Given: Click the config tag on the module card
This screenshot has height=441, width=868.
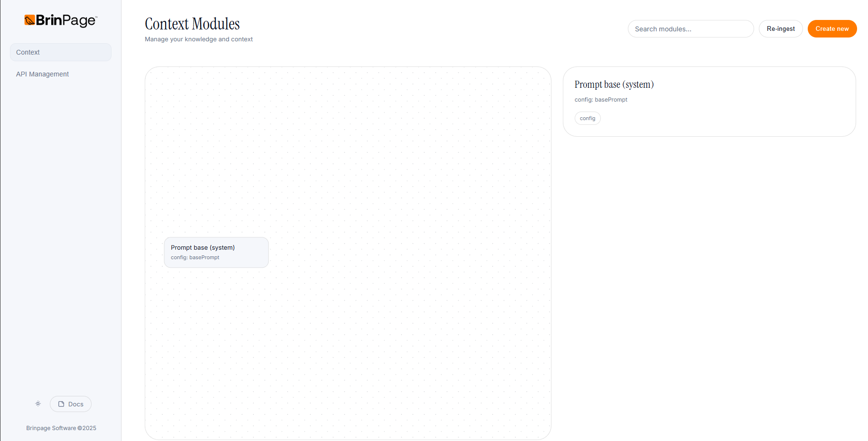Looking at the screenshot, I should click(x=587, y=118).
